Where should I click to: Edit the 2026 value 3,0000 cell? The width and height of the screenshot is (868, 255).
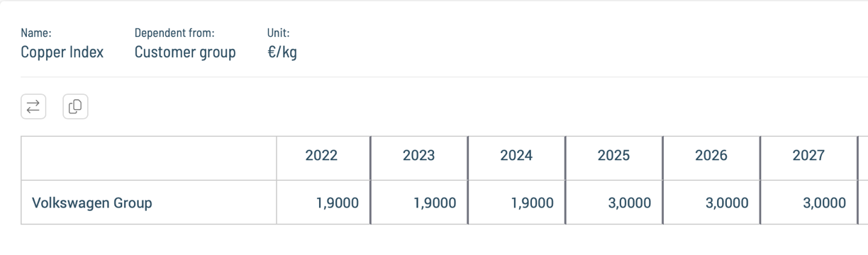(x=711, y=203)
